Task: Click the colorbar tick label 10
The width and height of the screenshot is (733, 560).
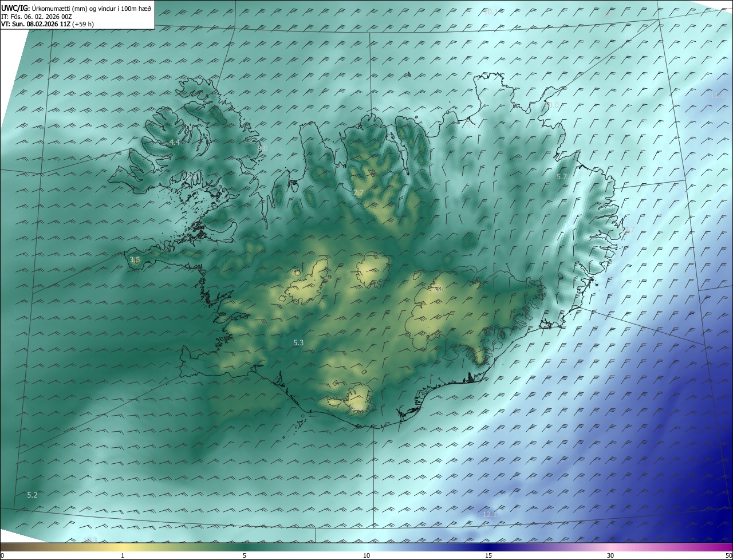Action: tap(366, 555)
